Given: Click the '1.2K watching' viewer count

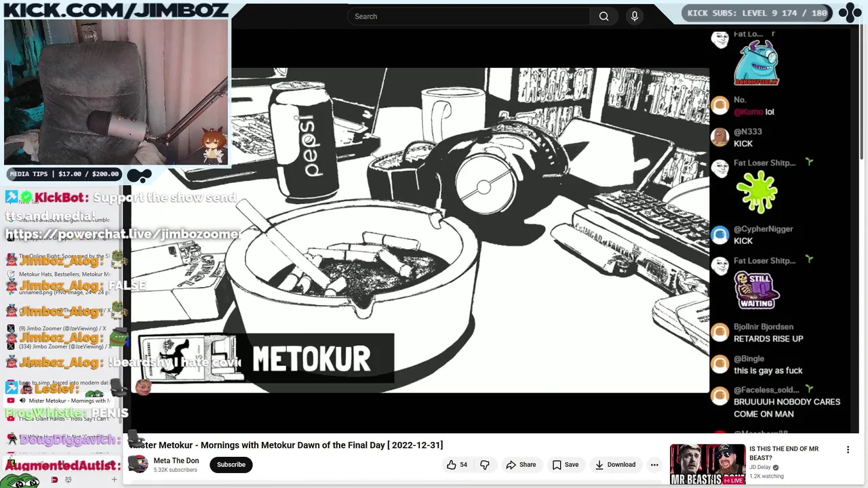Looking at the screenshot, I should tap(766, 476).
